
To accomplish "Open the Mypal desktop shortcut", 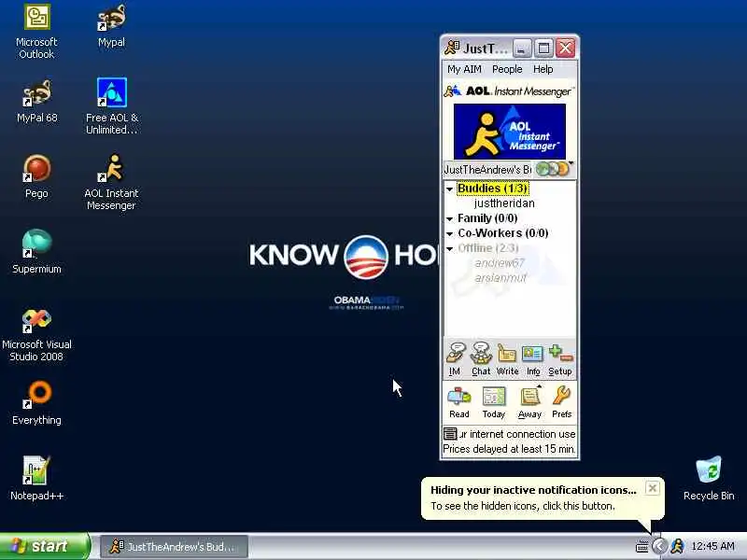I will pyautogui.click(x=111, y=26).
